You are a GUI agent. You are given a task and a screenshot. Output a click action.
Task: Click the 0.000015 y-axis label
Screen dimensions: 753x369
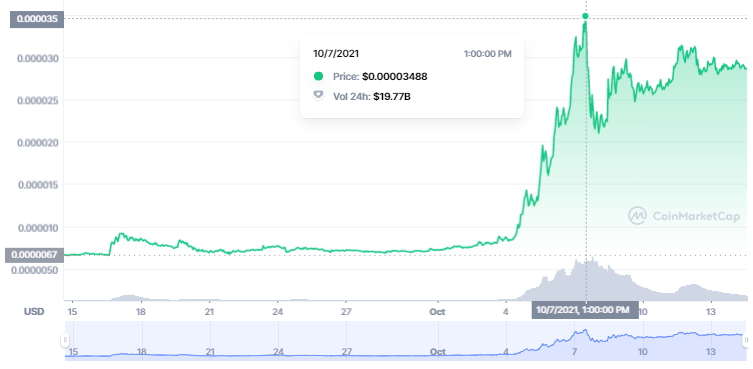[x=38, y=185]
